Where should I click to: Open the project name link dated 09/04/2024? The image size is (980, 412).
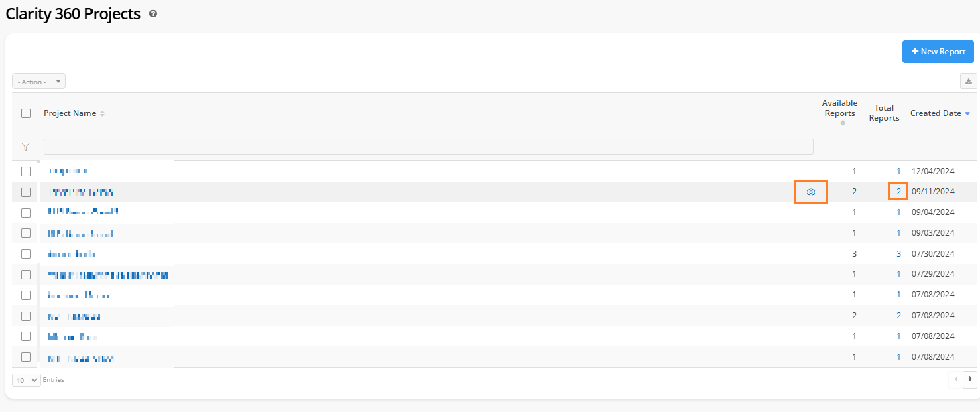tap(83, 212)
